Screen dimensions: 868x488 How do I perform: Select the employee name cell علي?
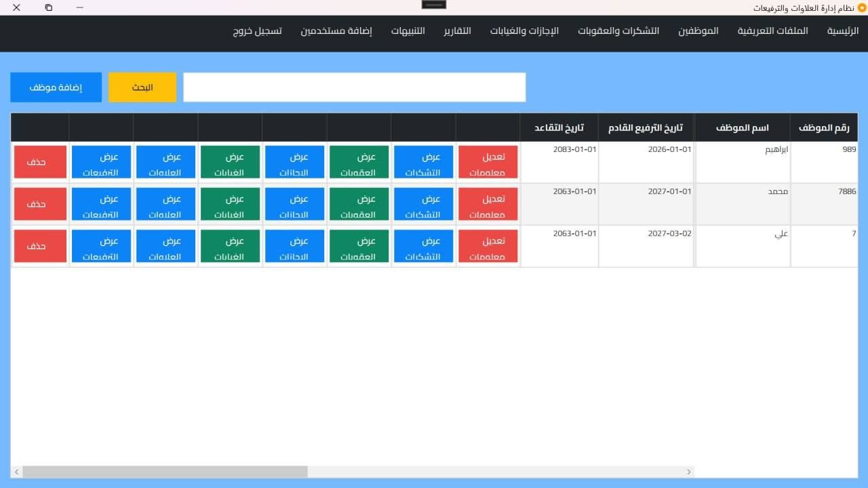[x=743, y=246]
